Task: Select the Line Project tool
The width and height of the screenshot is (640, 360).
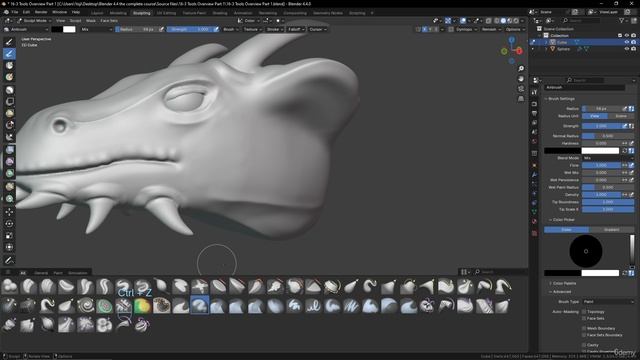Action: coord(9,137)
